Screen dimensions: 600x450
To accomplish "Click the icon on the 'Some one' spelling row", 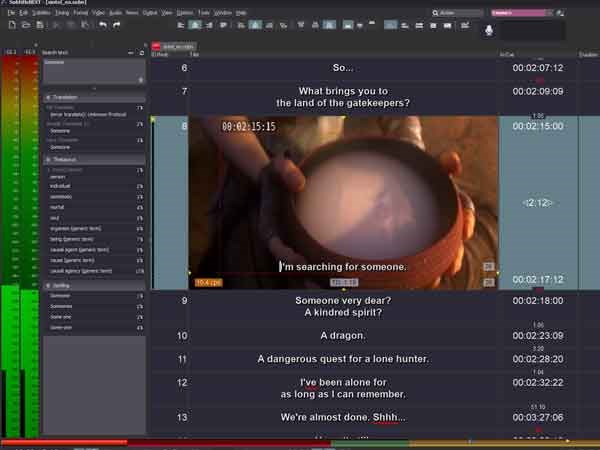I will point(140,317).
